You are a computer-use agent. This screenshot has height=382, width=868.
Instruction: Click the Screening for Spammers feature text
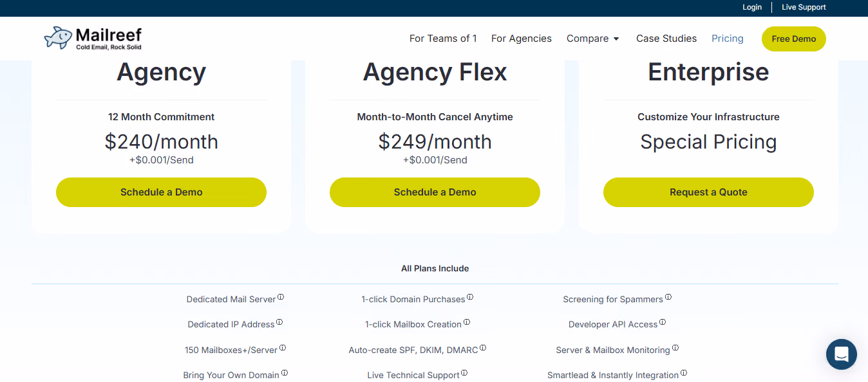coord(613,299)
